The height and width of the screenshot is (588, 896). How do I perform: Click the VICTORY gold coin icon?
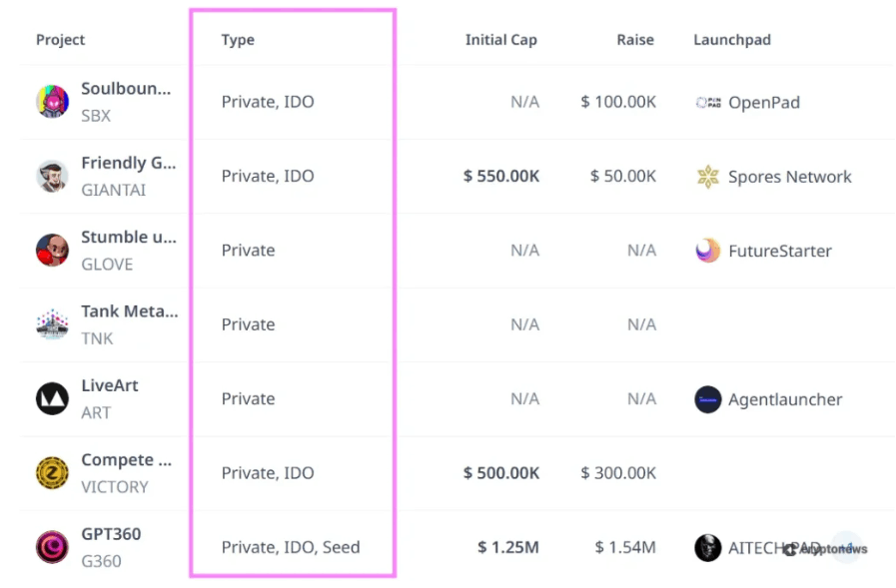coord(51,472)
